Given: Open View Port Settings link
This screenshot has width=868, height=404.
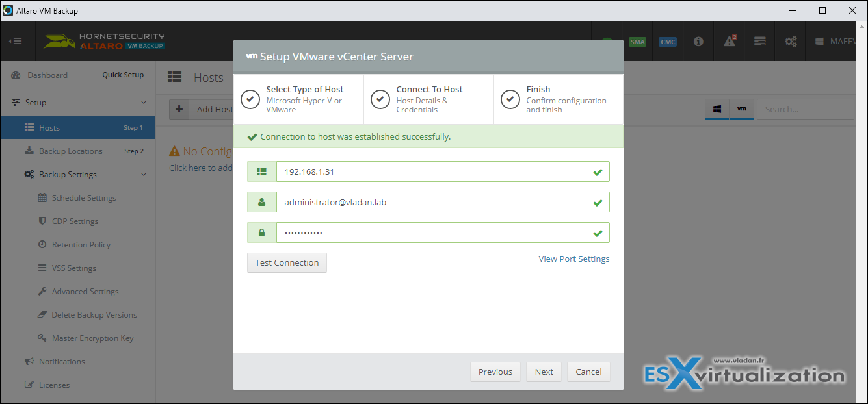Looking at the screenshot, I should point(574,259).
